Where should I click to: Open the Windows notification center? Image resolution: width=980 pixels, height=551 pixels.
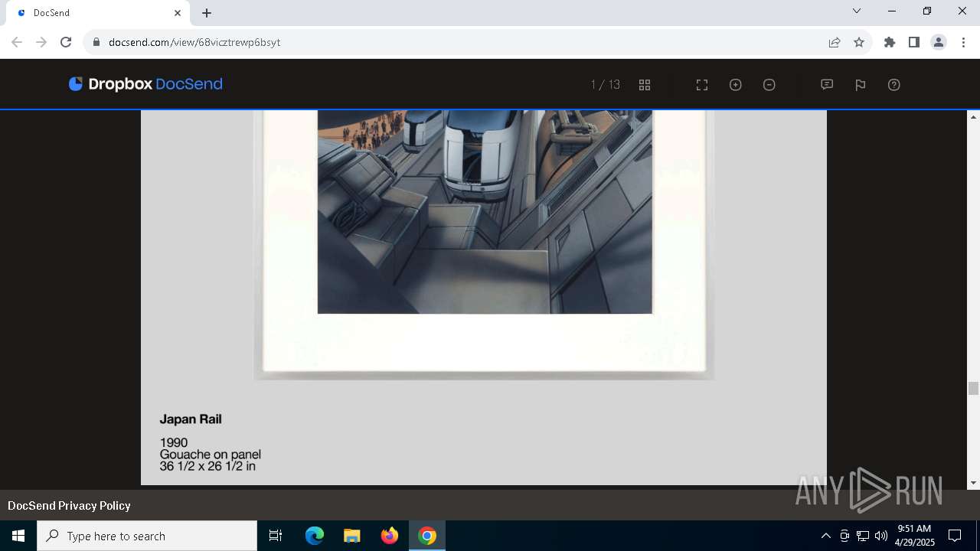pos(955,536)
